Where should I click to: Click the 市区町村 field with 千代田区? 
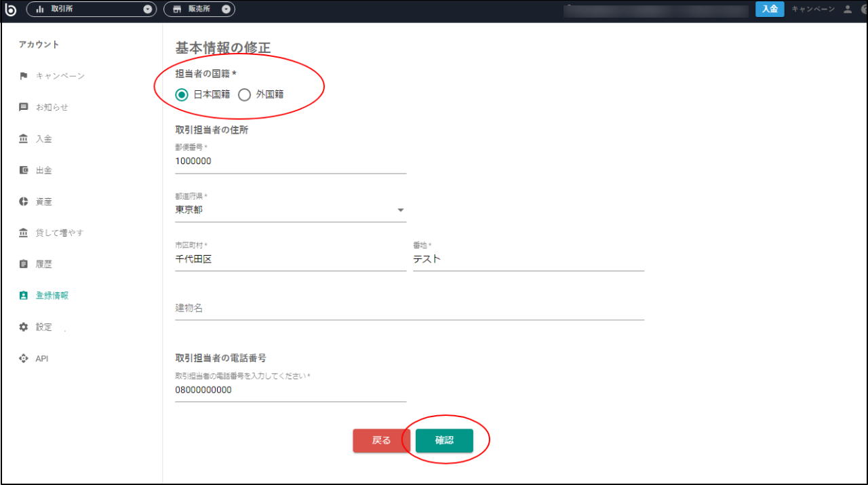pyautogui.click(x=291, y=259)
